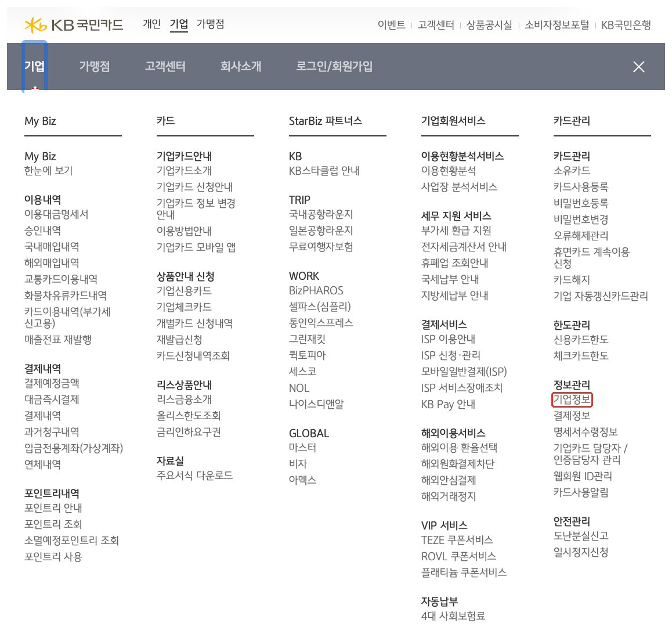Open 신용카드한도 link

tap(581, 340)
